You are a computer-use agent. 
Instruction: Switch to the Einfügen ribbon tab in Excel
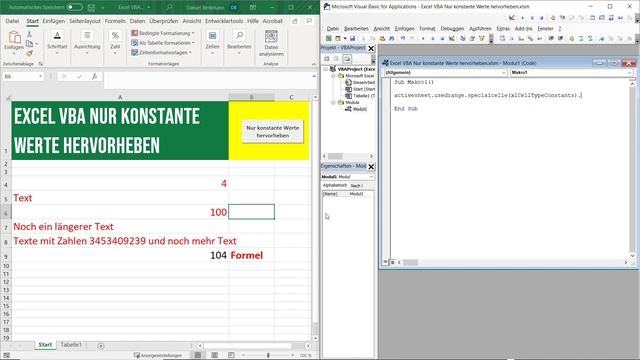coord(54,21)
